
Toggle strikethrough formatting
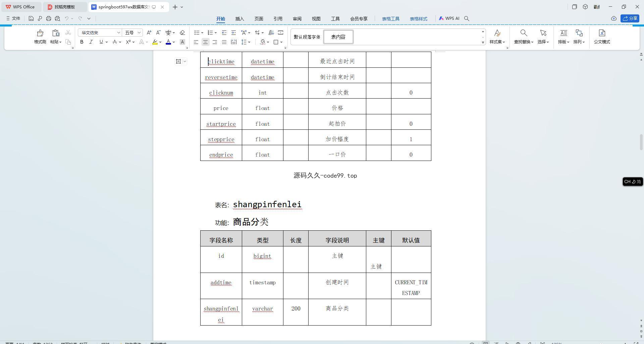pos(115,42)
